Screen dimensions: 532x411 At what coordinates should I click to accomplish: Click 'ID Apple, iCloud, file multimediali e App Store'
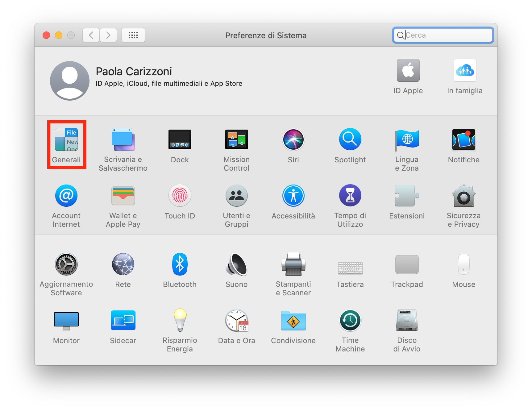[169, 84]
